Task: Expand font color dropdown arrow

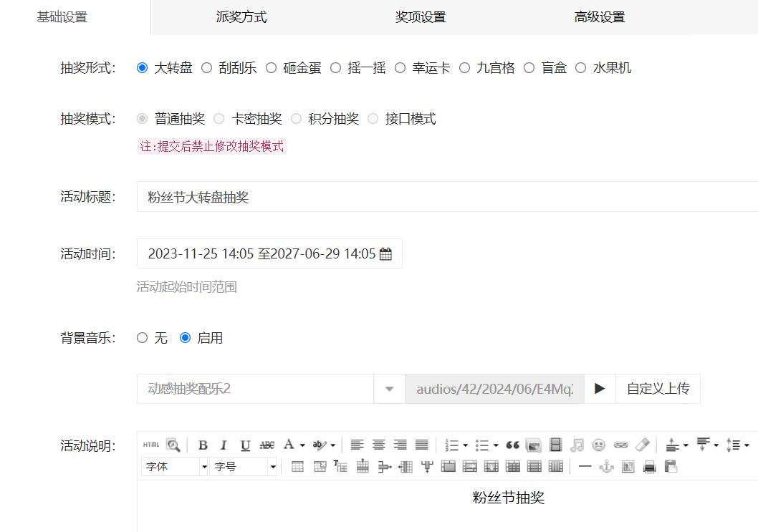Action: (302, 445)
